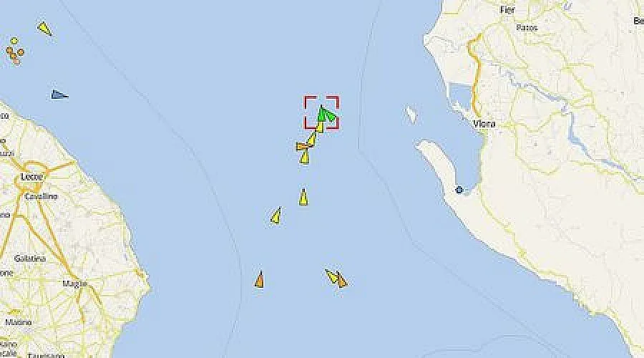Click the Fier town label
Screen dimensions: 644x358
[x=507, y=9]
